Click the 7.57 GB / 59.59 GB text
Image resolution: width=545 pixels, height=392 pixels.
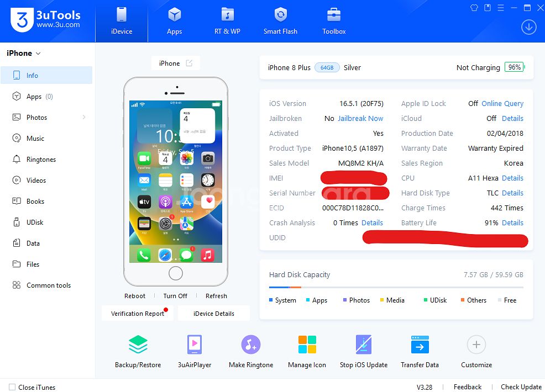(x=493, y=274)
